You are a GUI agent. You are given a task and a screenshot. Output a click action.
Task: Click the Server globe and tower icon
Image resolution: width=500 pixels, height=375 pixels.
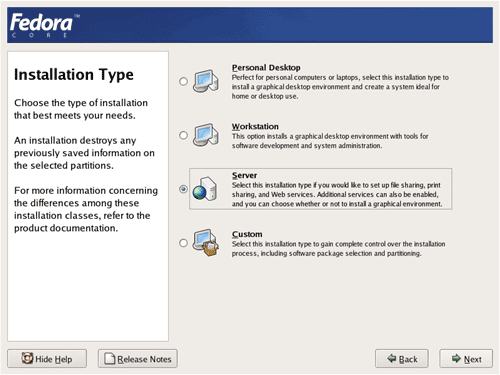(205, 189)
